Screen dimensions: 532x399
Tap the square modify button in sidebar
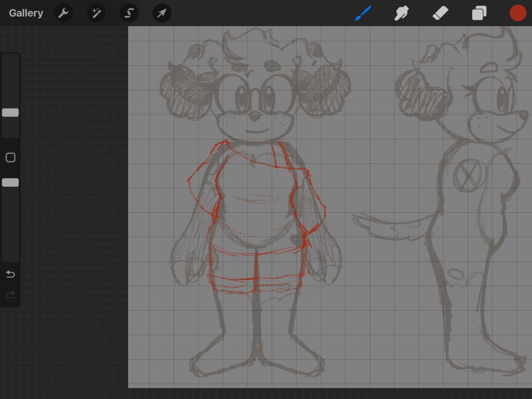click(11, 157)
